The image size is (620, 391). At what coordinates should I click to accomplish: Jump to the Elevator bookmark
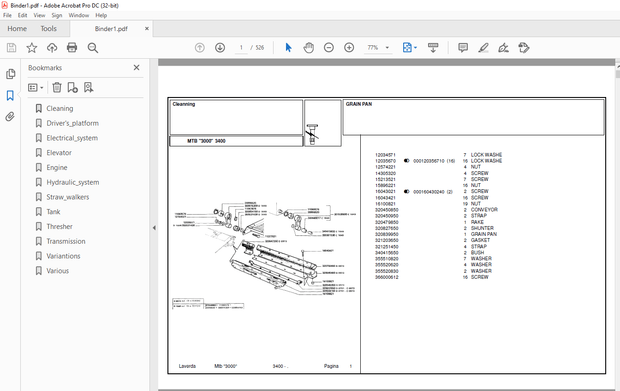point(59,153)
